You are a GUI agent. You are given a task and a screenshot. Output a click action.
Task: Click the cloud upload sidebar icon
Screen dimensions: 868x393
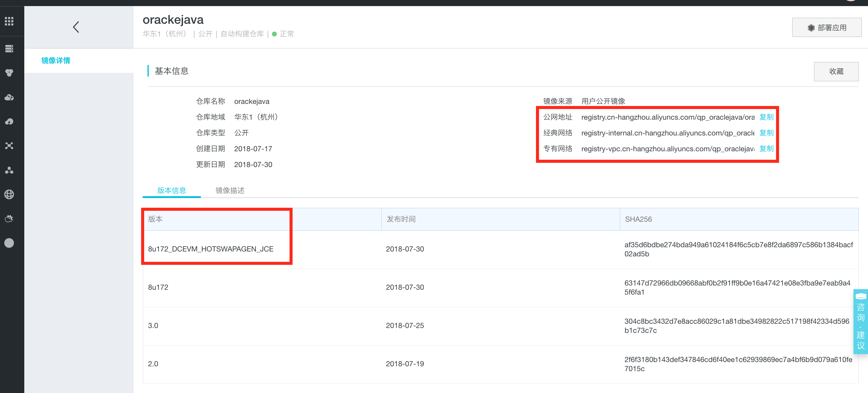click(9, 122)
